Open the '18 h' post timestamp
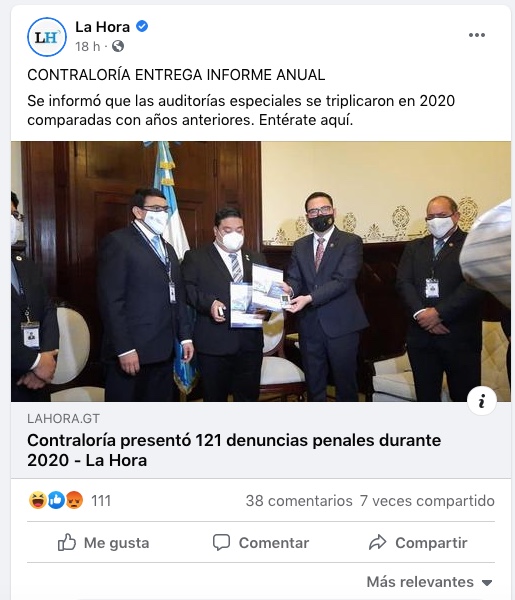 pos(88,46)
